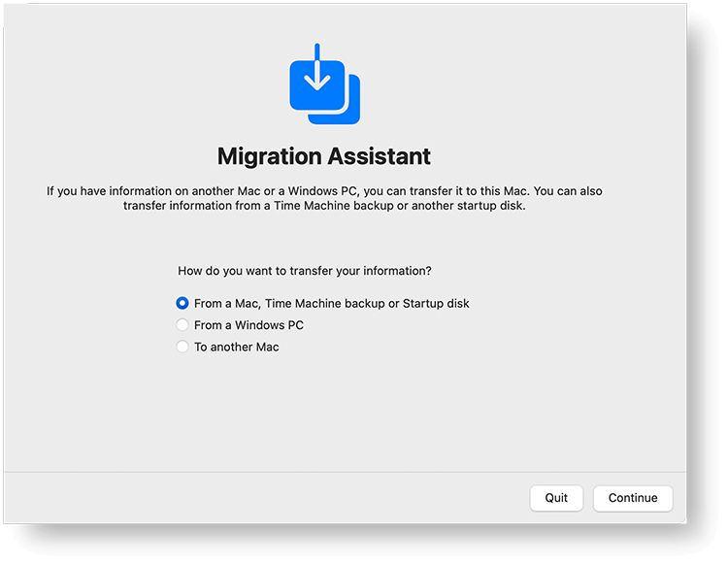This screenshot has height=565, width=728.
Task: Click the blue Migration Assistant app icon
Action: coord(324,84)
